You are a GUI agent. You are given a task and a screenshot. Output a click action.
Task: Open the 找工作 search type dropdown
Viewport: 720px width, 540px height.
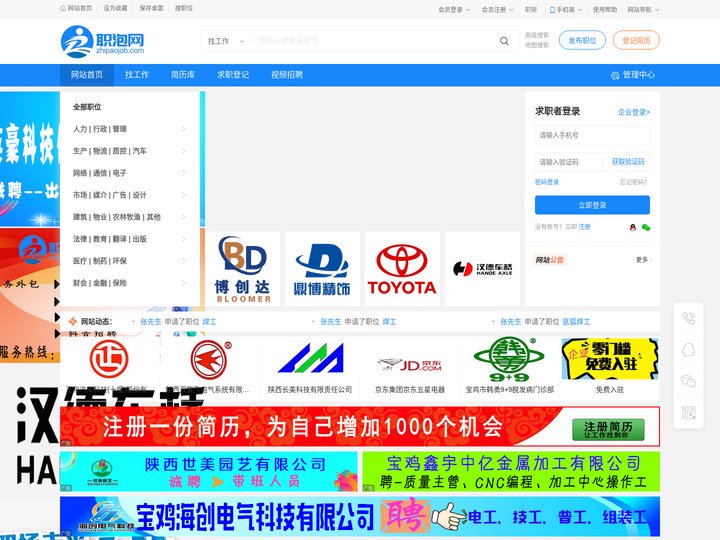click(226, 41)
